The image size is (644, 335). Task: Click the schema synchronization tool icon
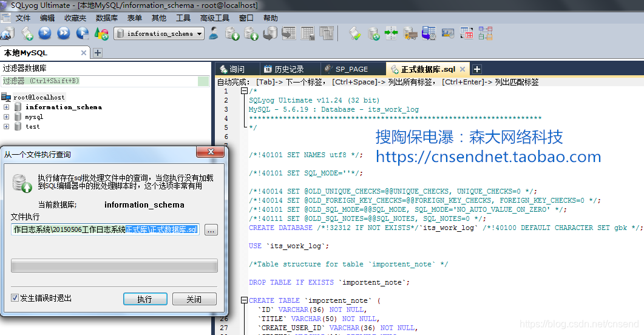391,33
